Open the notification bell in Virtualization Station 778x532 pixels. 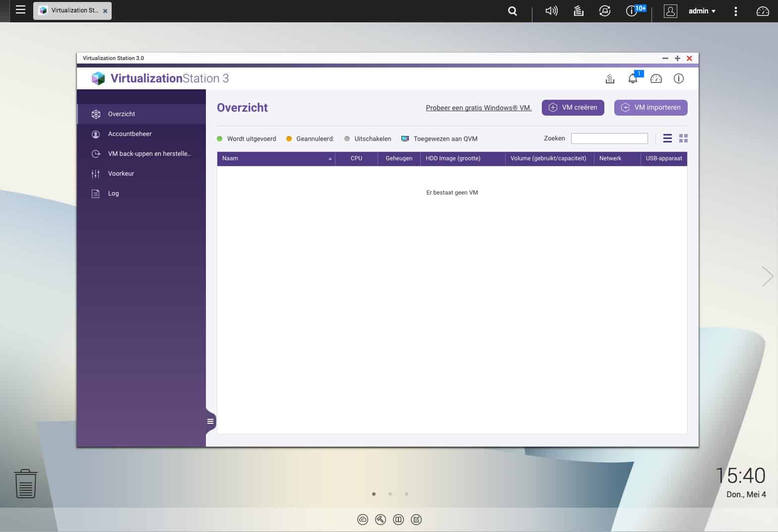pyautogui.click(x=634, y=78)
